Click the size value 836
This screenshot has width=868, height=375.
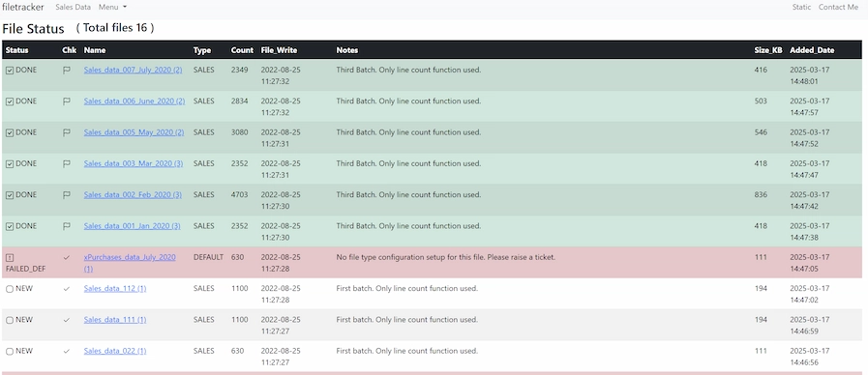click(x=762, y=195)
